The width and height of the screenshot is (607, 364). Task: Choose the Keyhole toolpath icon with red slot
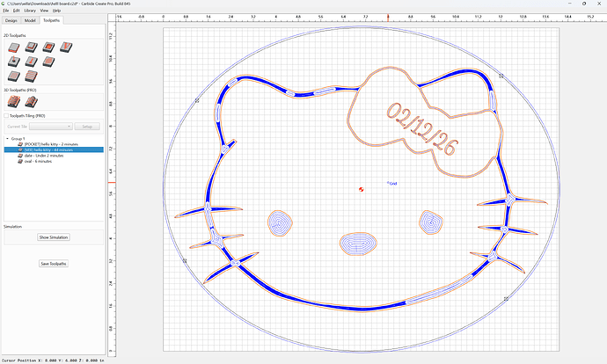coord(32,62)
